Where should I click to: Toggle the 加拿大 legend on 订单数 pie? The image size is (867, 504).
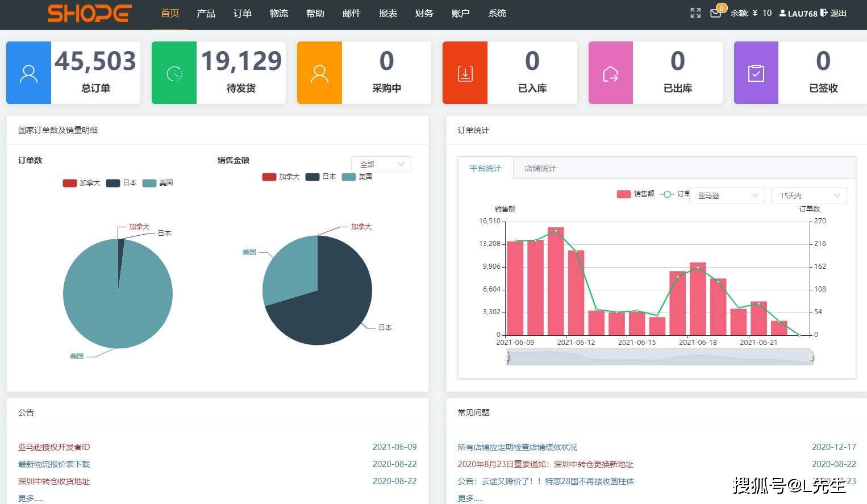pos(81,182)
